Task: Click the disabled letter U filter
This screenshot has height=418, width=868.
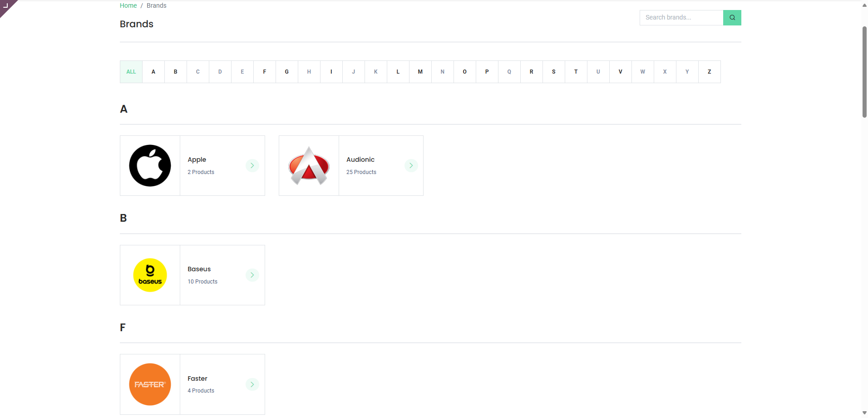Action: coord(598,72)
